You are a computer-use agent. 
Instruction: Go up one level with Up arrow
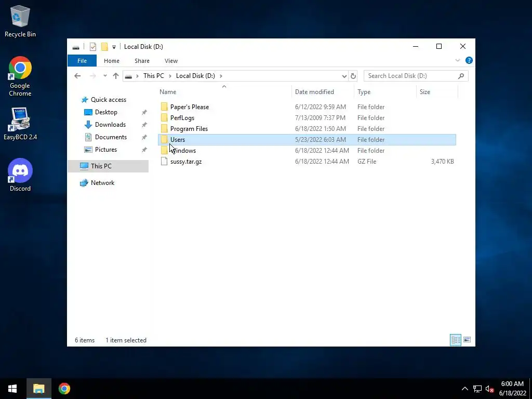[x=116, y=76]
